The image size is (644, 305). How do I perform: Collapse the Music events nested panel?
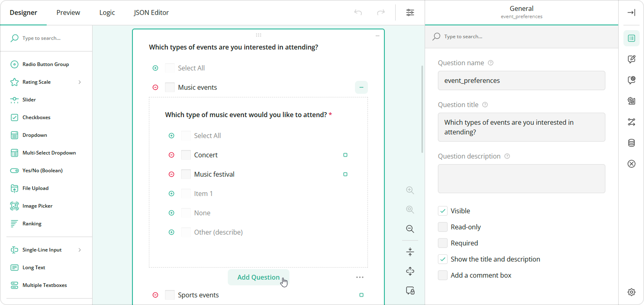[361, 87]
